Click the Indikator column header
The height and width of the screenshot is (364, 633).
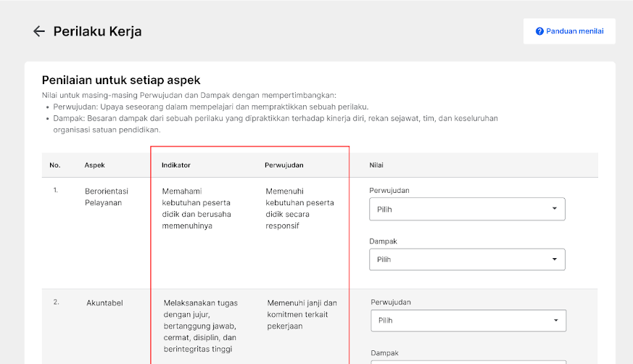click(176, 165)
